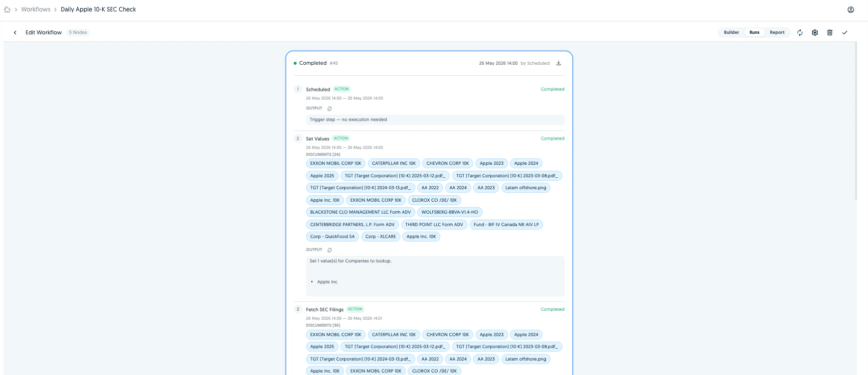Screen dimensions: 868x375
Task: Open the user account profile icon
Action: pyautogui.click(x=851, y=9)
